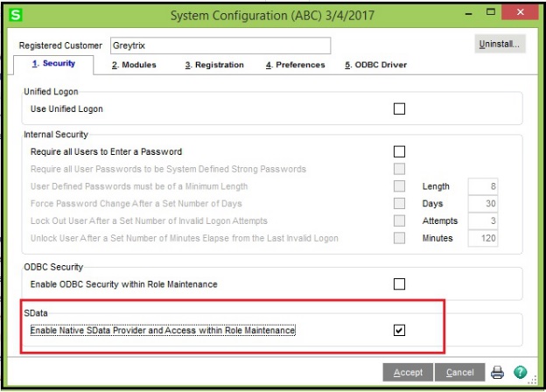Open help via green question icon
The width and height of the screenshot is (546, 392).
(x=521, y=372)
